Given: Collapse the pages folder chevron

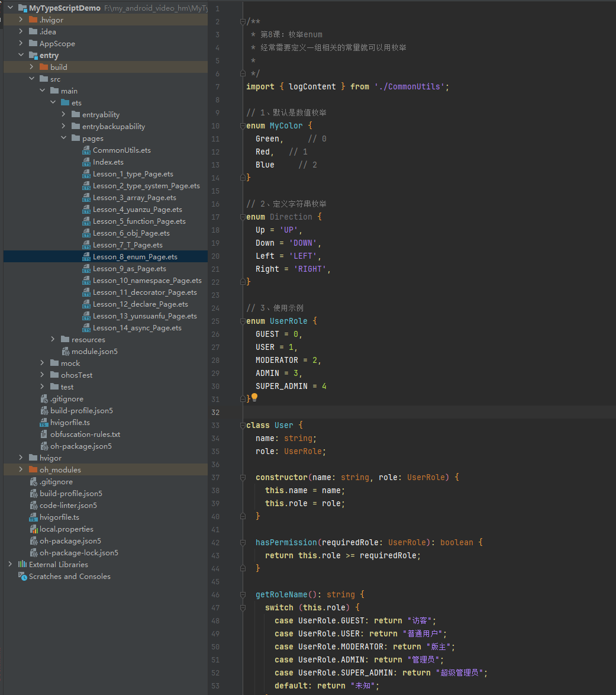Looking at the screenshot, I should click(64, 138).
